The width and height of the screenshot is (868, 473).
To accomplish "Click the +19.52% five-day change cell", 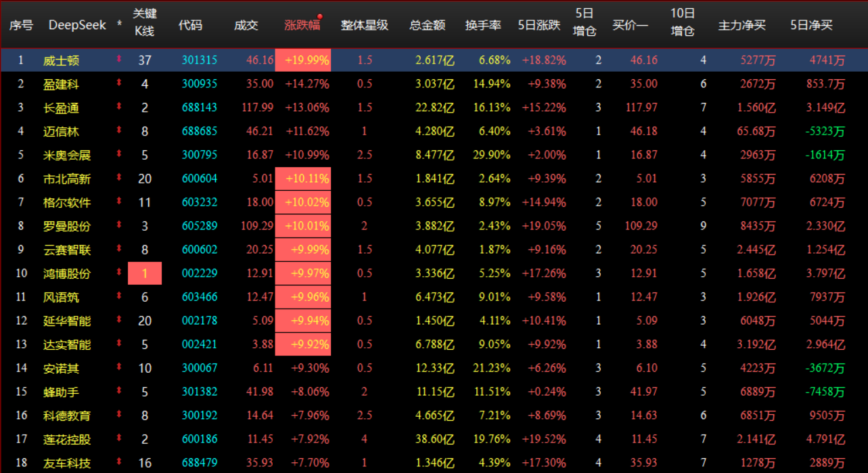I will (543, 439).
